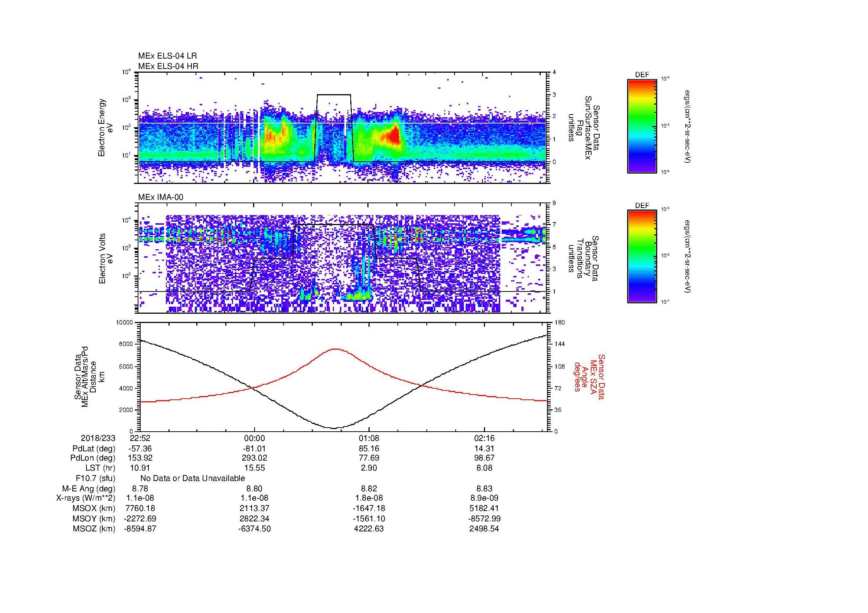The image size is (868, 613).
Task: Click the 'LST (hr)' row label
Action: [100, 468]
